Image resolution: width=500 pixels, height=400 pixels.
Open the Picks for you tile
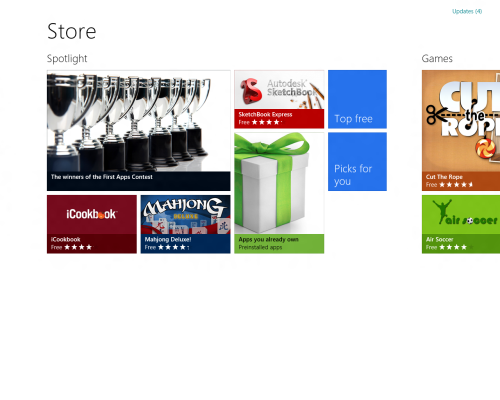357,162
